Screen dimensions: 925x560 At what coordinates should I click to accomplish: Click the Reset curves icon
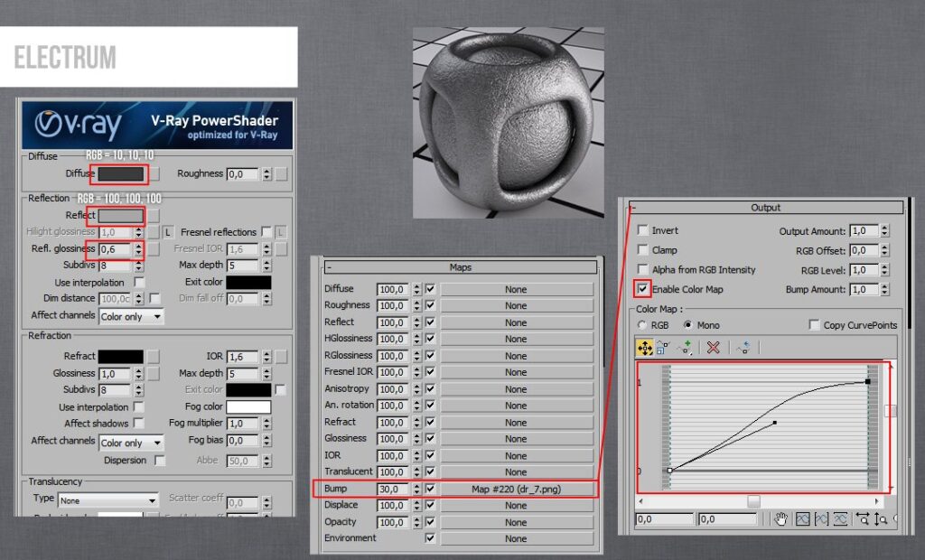point(743,346)
